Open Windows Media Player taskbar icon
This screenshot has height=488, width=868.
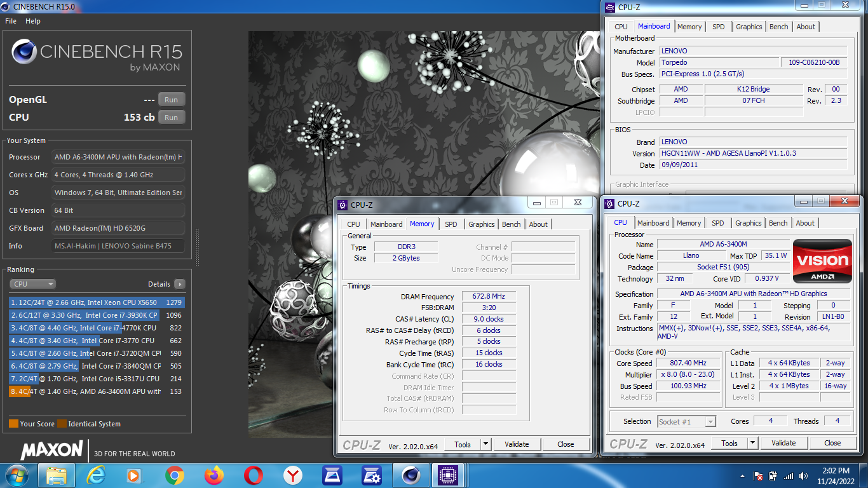pos(134,475)
